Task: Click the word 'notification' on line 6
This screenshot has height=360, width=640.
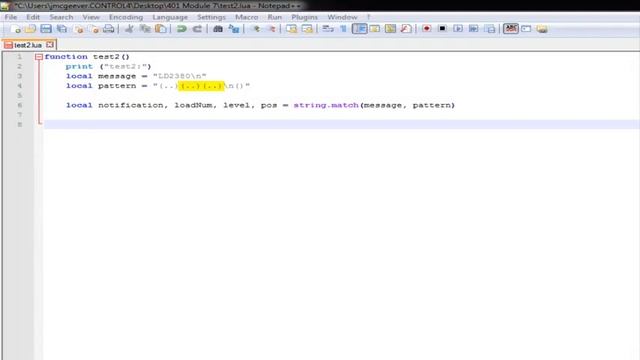Action: pos(130,105)
